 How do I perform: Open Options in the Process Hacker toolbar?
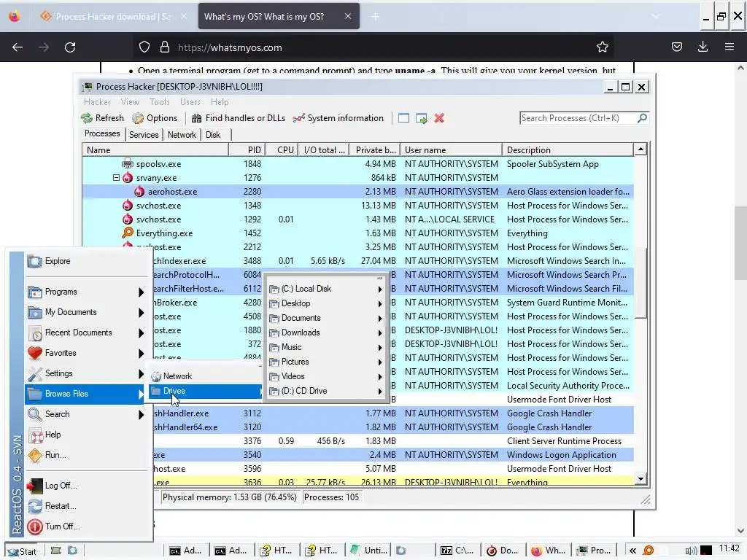coord(155,118)
